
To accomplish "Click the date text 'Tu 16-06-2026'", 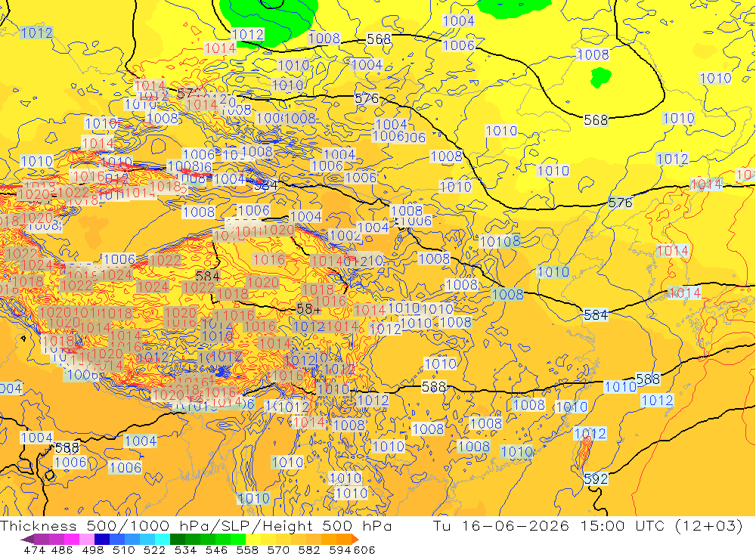I will pyautogui.click(x=501, y=525).
